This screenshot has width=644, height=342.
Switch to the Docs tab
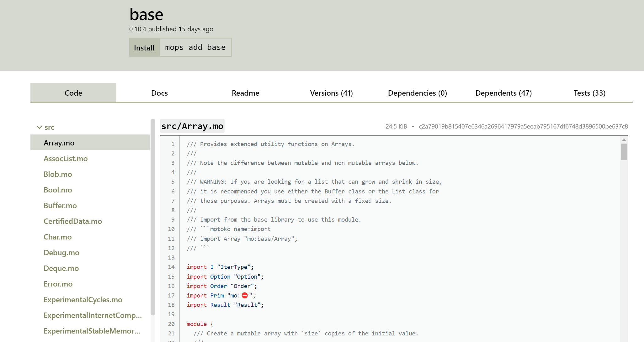click(159, 93)
